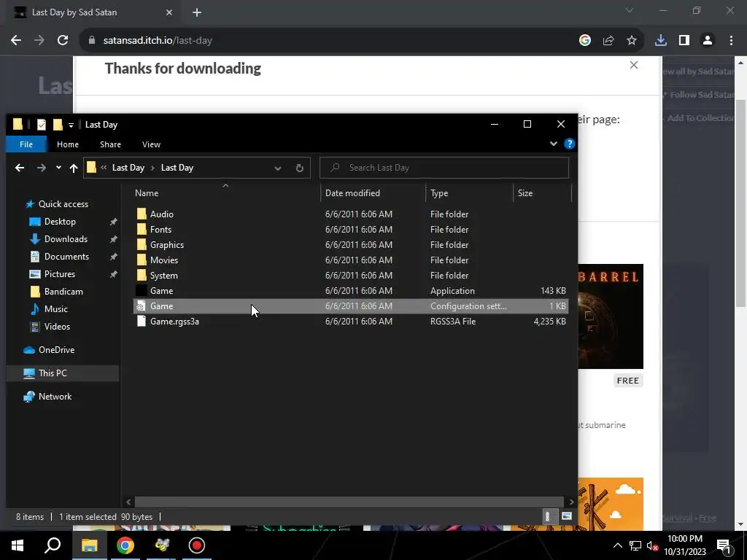Open File Explorer help
747x560 pixels.
click(569, 144)
